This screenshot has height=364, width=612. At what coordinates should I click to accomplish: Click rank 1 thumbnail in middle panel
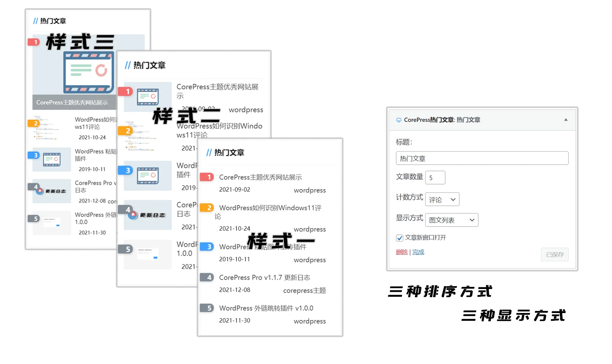point(148,97)
